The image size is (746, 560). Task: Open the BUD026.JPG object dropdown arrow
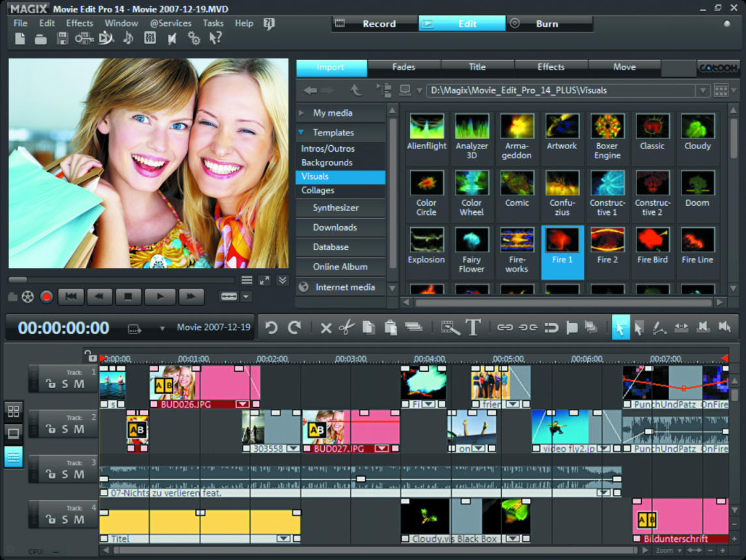[243, 404]
